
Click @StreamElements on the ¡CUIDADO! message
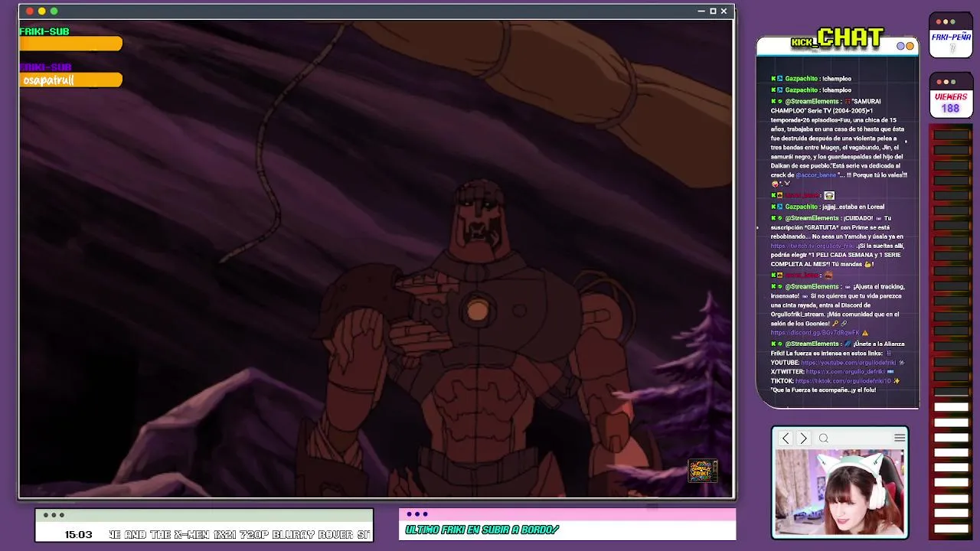click(812, 218)
